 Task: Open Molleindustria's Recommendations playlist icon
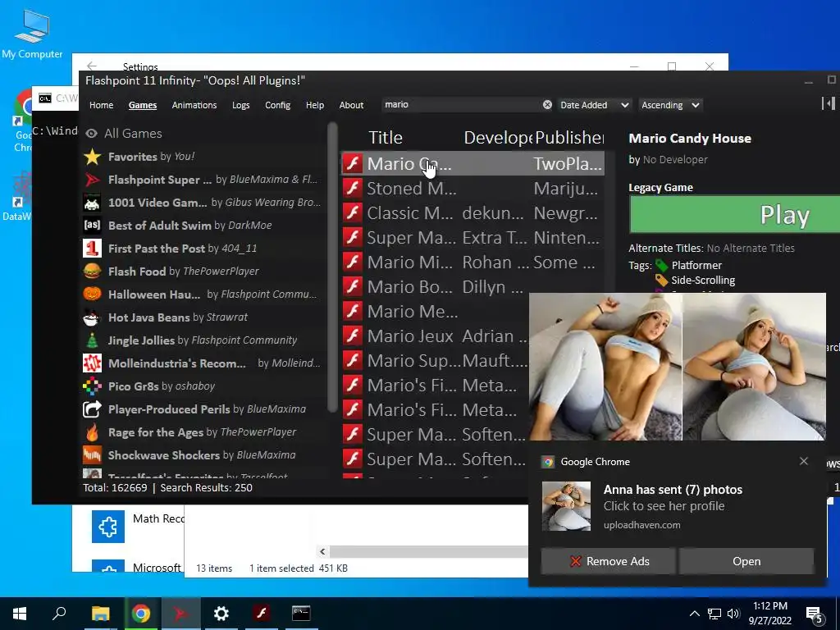point(92,363)
